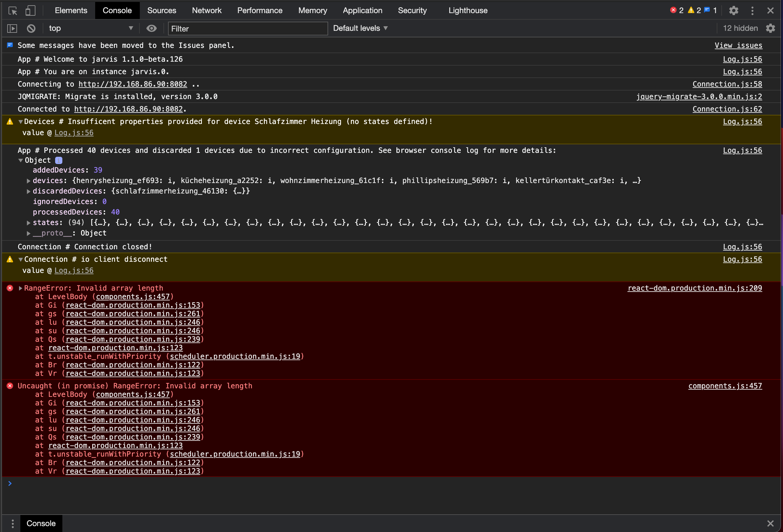
Task: Open the Default levels dropdown
Action: tap(360, 29)
